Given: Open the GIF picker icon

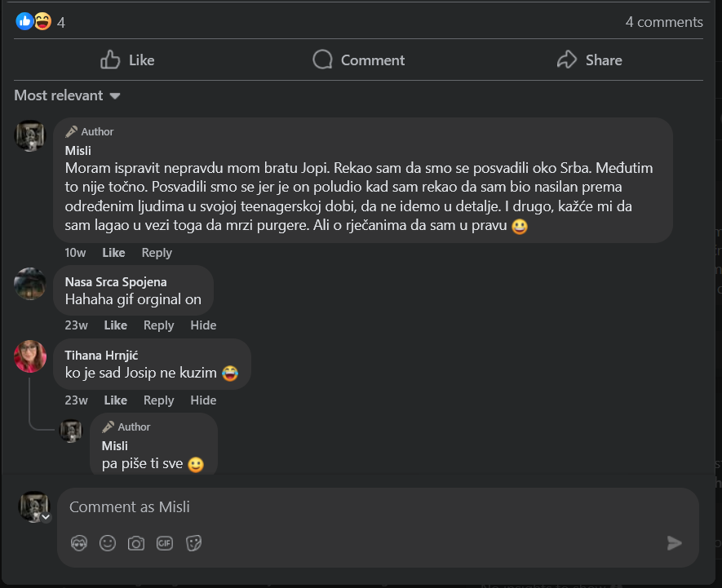Looking at the screenshot, I should click(x=165, y=543).
